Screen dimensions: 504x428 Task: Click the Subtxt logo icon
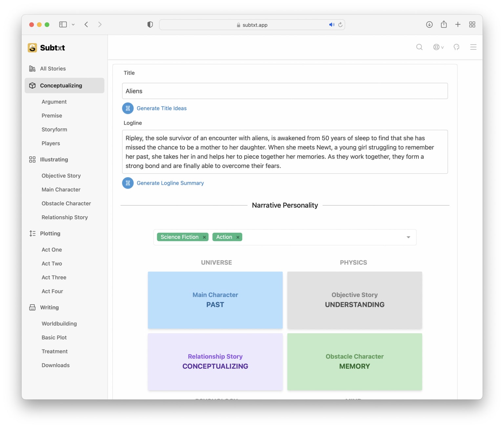pyautogui.click(x=32, y=48)
